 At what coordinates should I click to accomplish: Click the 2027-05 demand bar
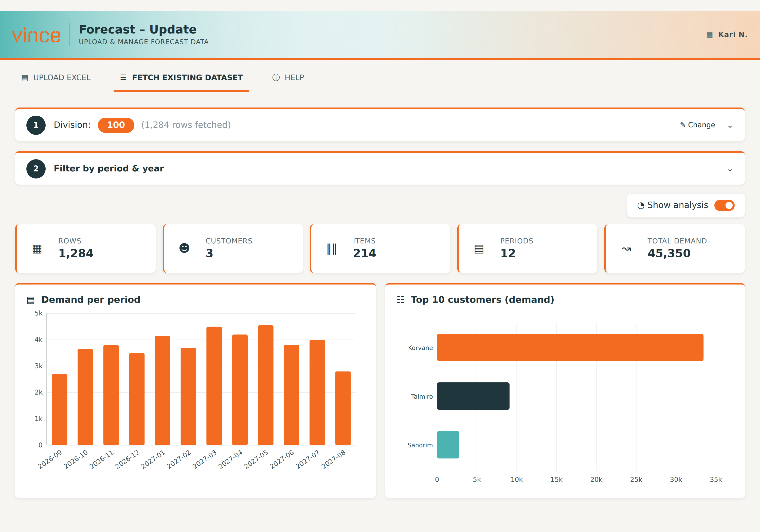click(265, 385)
